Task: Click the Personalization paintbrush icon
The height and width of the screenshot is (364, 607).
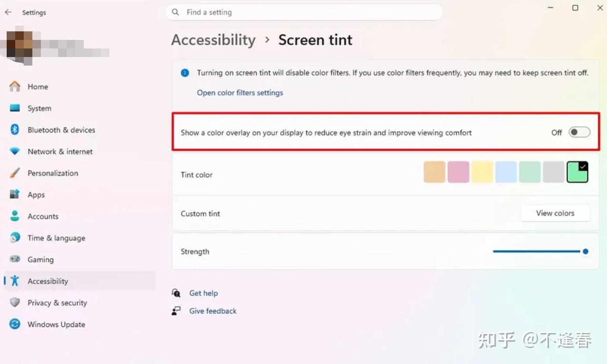Action: pos(15,173)
